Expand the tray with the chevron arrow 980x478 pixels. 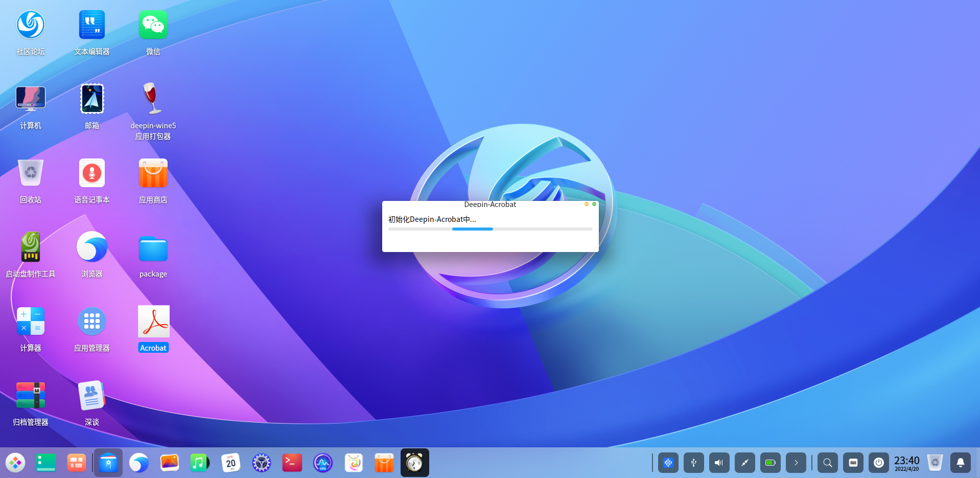click(x=796, y=463)
